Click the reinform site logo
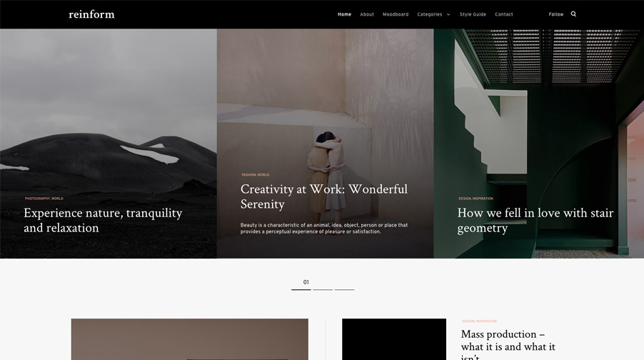This screenshot has height=360, width=644. click(x=91, y=14)
